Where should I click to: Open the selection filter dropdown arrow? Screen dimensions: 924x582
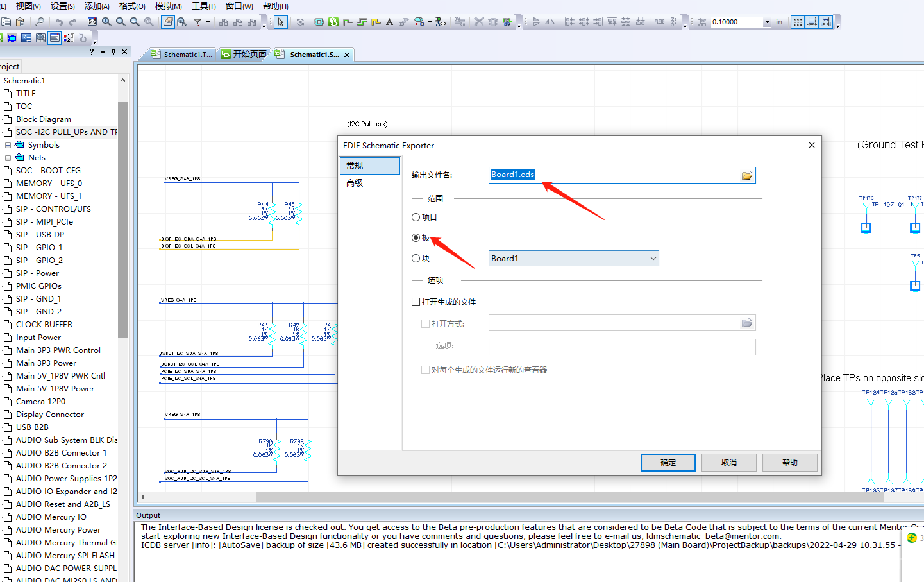(x=208, y=22)
